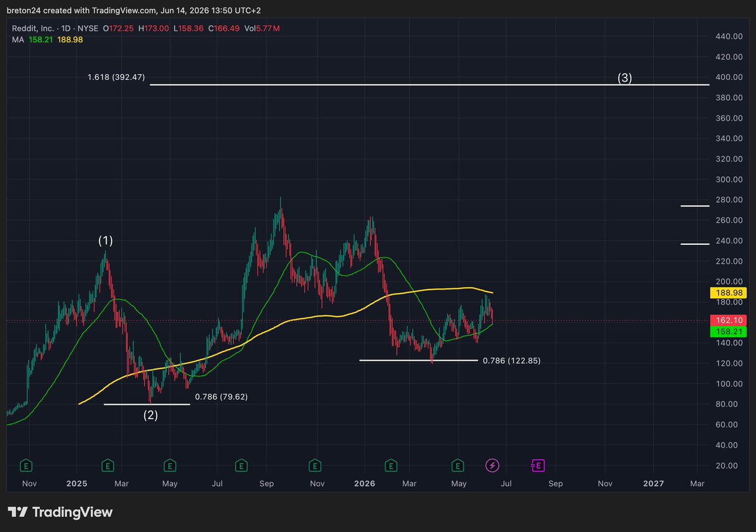Click the 300.00 price axis label
756x532 pixels.
729,179
